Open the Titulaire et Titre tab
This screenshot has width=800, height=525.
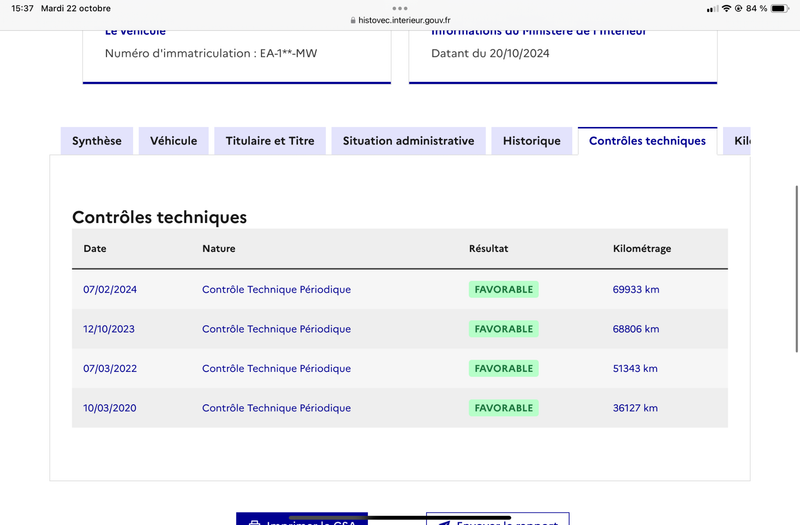click(x=270, y=141)
